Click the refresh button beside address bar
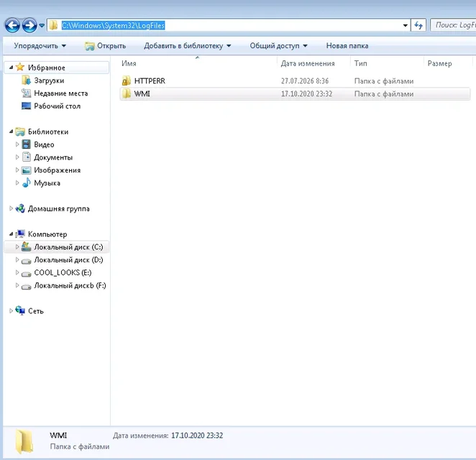The image size is (476, 460). [418, 25]
